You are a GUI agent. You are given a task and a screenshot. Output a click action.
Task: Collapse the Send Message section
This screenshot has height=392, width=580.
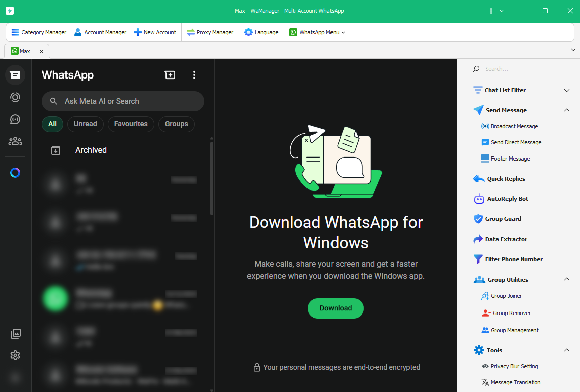tap(566, 110)
